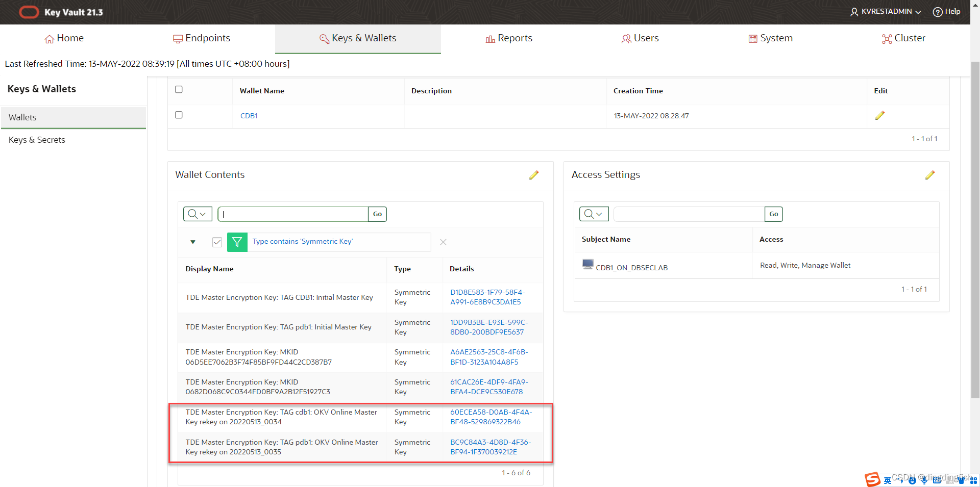This screenshot has width=980, height=487.
Task: Select the rekey on 20220513_0035 row text
Action: click(x=282, y=447)
